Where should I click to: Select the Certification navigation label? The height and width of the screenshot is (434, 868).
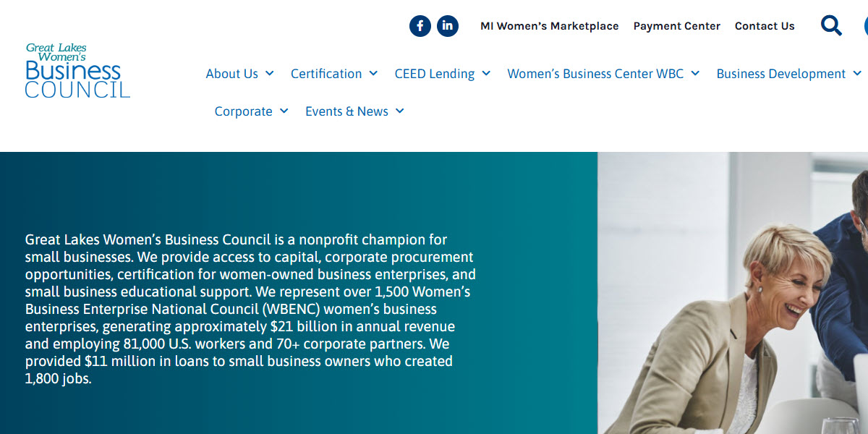pyautogui.click(x=326, y=73)
